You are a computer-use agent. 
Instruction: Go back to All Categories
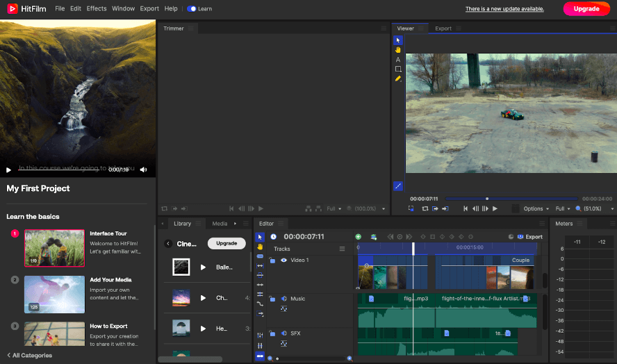tap(29, 356)
